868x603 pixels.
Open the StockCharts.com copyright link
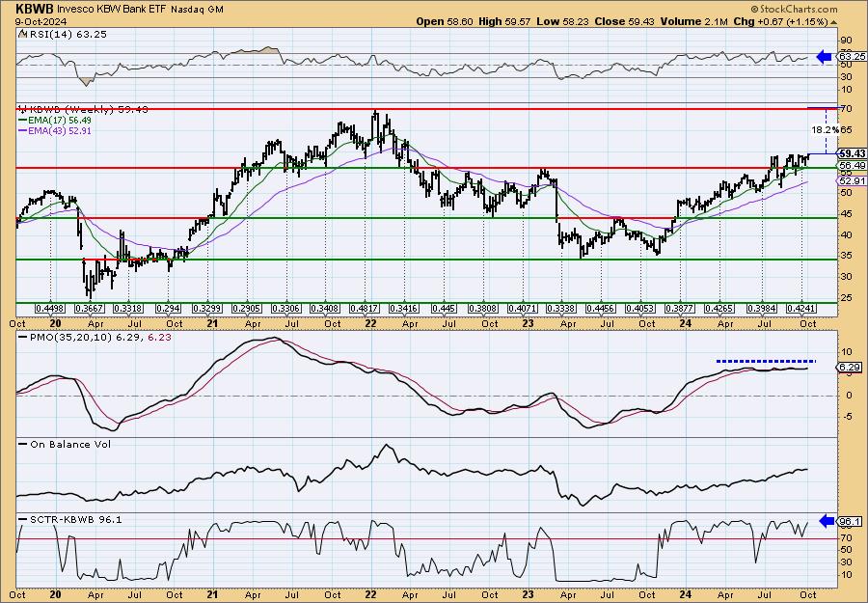click(794, 10)
